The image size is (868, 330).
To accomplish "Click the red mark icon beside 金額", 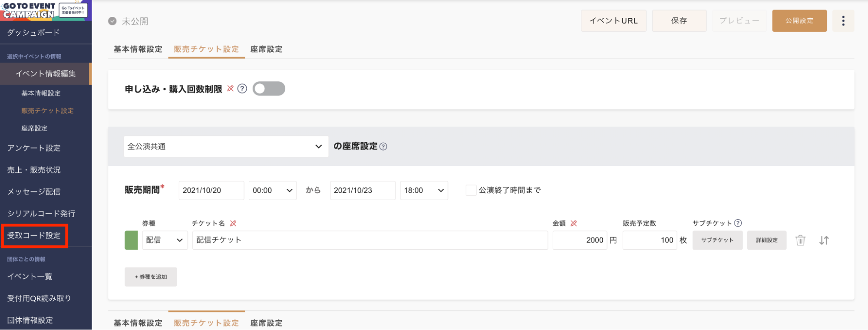I will [x=574, y=223].
